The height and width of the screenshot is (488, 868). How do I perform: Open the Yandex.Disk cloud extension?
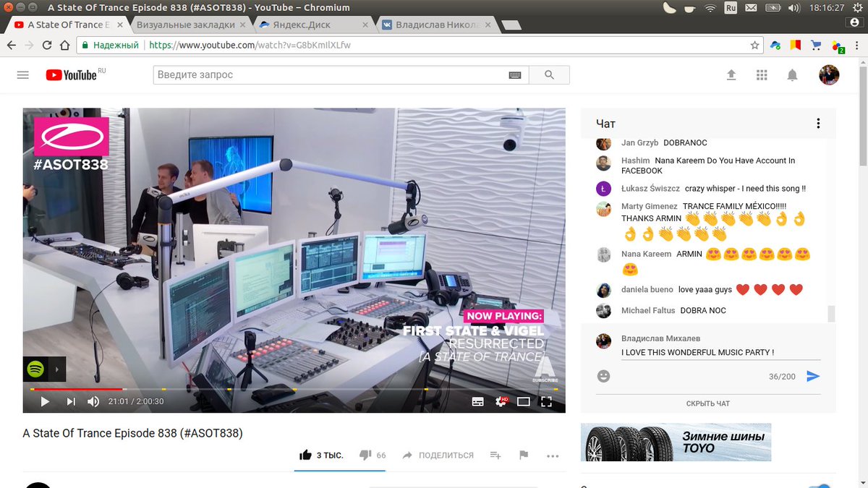[775, 45]
